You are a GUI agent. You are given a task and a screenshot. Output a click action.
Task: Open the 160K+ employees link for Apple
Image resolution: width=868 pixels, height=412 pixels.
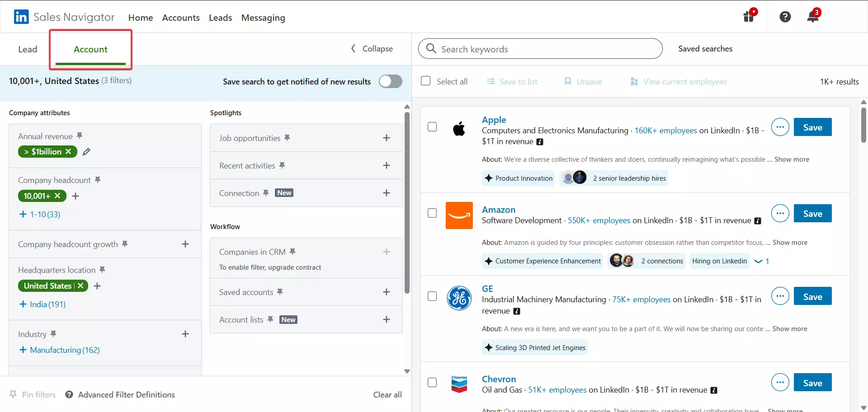click(x=665, y=131)
